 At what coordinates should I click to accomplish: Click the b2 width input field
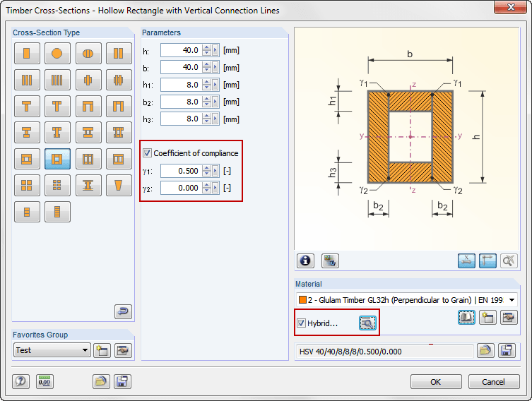pyautogui.click(x=181, y=102)
